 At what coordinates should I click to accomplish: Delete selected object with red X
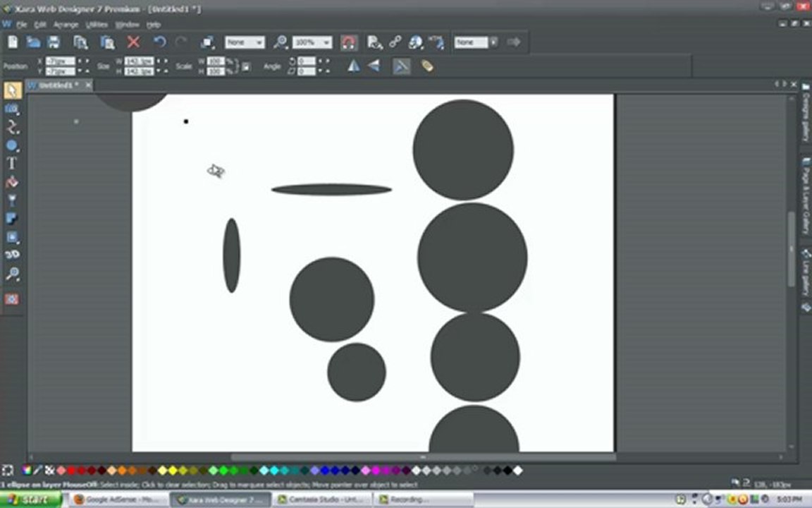(x=134, y=42)
